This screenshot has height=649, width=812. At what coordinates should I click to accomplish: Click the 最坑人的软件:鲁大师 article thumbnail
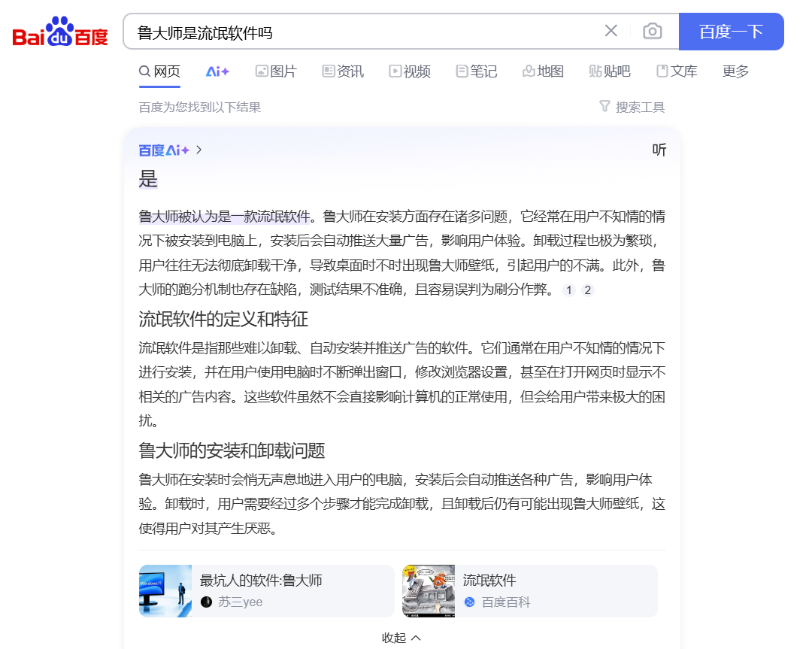tap(165, 590)
